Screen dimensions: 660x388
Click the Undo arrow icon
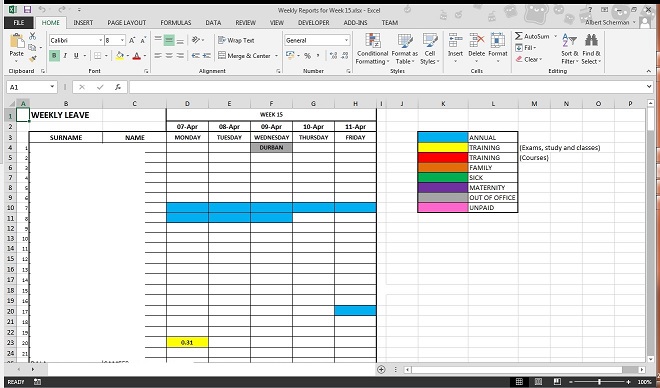click(x=42, y=9)
